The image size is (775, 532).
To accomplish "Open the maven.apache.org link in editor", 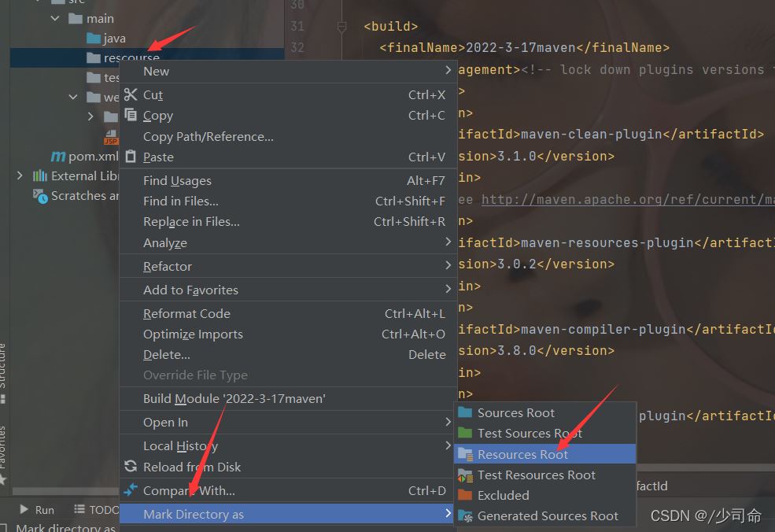I will click(x=628, y=199).
